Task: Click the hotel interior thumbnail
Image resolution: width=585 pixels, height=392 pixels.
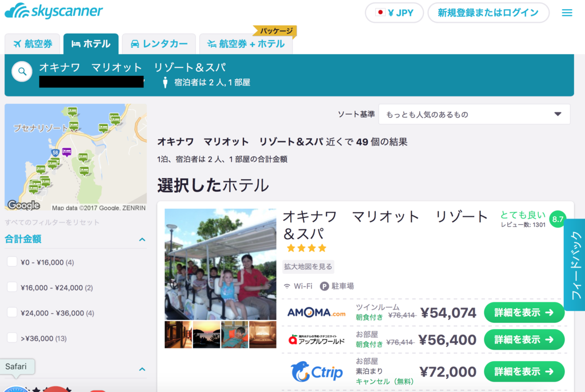Action: point(178,334)
